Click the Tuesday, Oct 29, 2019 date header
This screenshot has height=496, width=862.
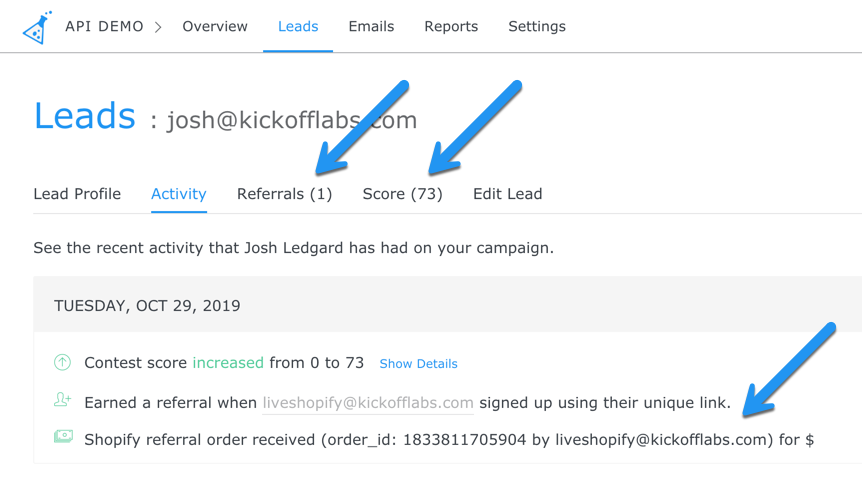click(147, 306)
